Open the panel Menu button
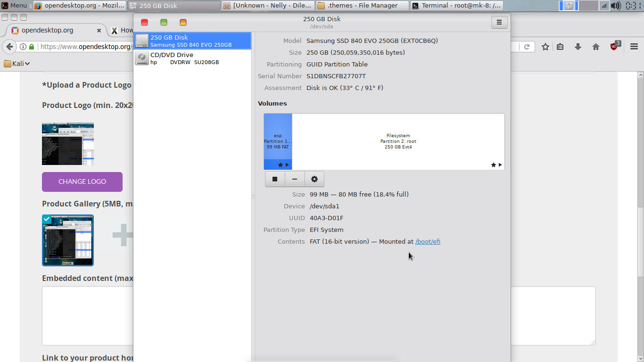Image resolution: width=644 pixels, height=362 pixels. tap(14, 6)
